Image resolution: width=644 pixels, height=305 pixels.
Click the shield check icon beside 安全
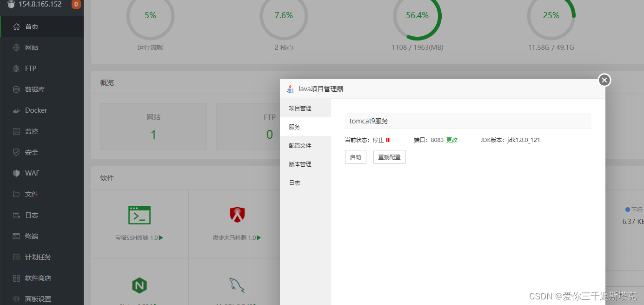pos(17,152)
